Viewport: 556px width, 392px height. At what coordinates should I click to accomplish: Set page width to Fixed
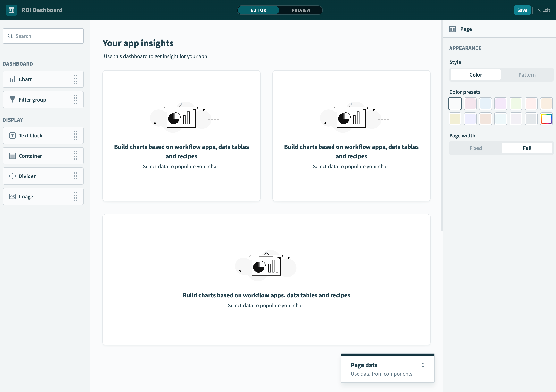point(475,148)
